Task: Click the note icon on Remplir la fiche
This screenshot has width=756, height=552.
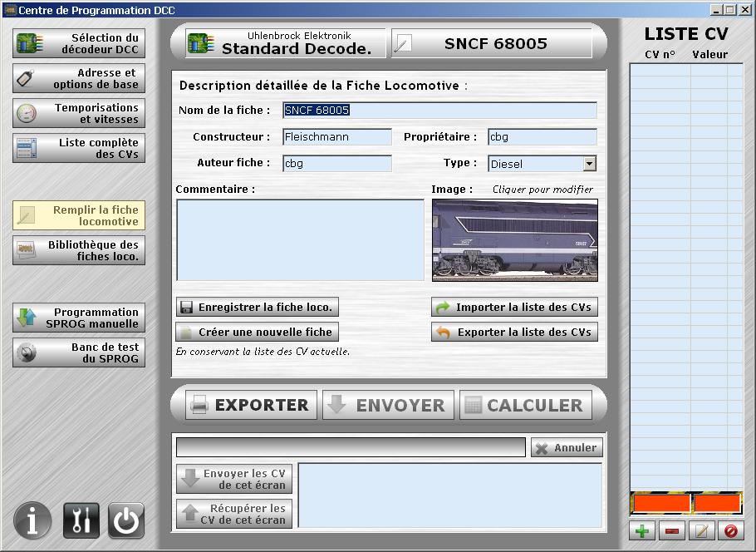Action: (26, 215)
